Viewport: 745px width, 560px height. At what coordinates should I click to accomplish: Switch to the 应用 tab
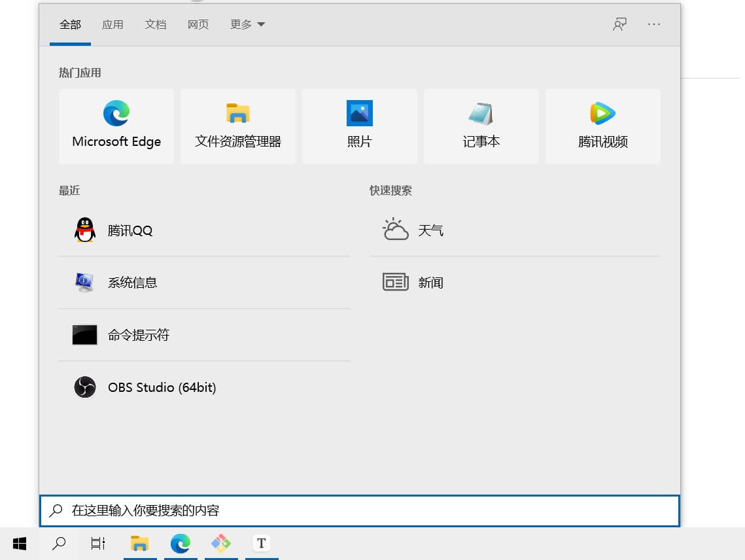[x=113, y=25]
